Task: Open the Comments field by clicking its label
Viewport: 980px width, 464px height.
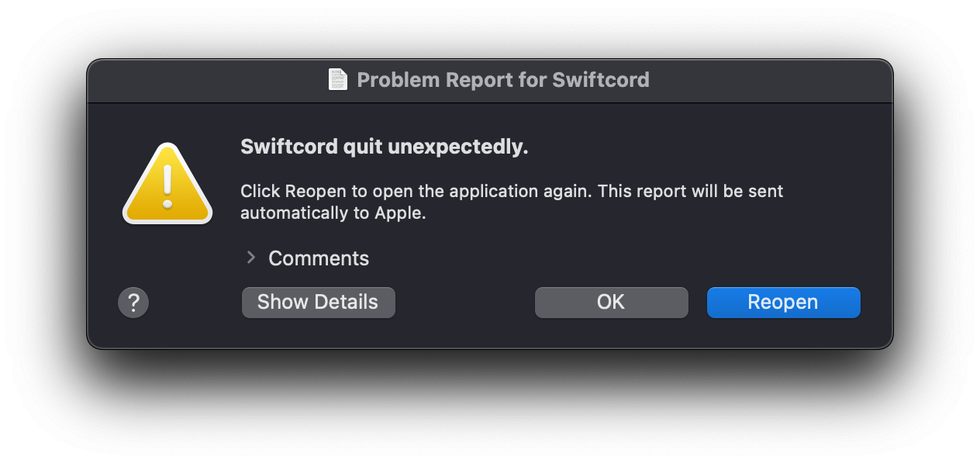Action: point(318,258)
